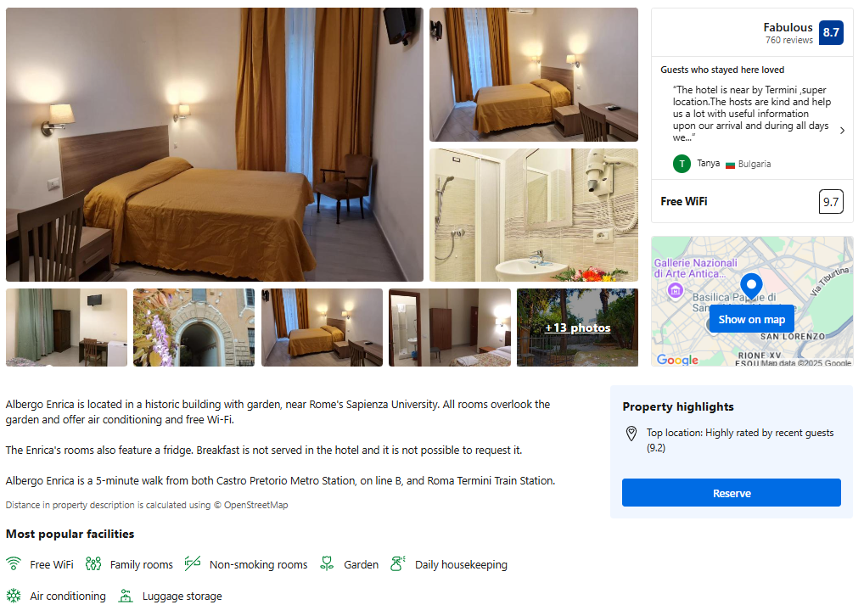Image resolution: width=864 pixels, height=616 pixels.
Task: Click the Reserve button
Action: tap(732, 493)
